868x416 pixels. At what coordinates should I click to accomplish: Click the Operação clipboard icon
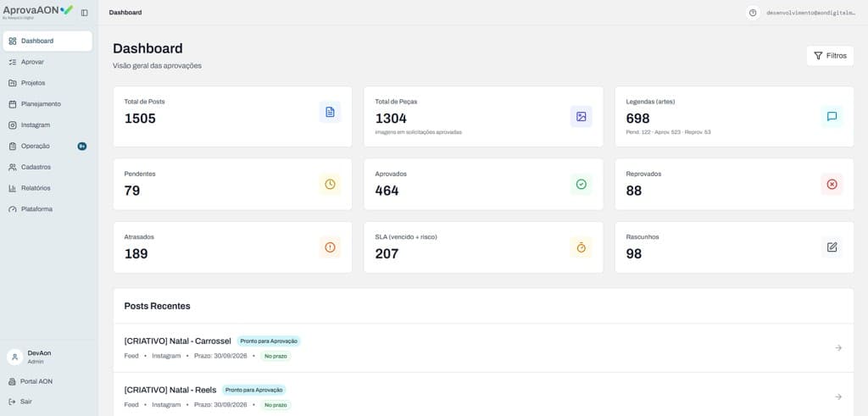coord(13,146)
